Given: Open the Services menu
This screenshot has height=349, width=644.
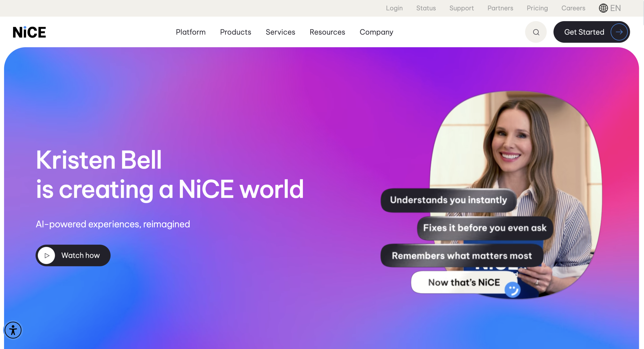Looking at the screenshot, I should pyautogui.click(x=280, y=32).
